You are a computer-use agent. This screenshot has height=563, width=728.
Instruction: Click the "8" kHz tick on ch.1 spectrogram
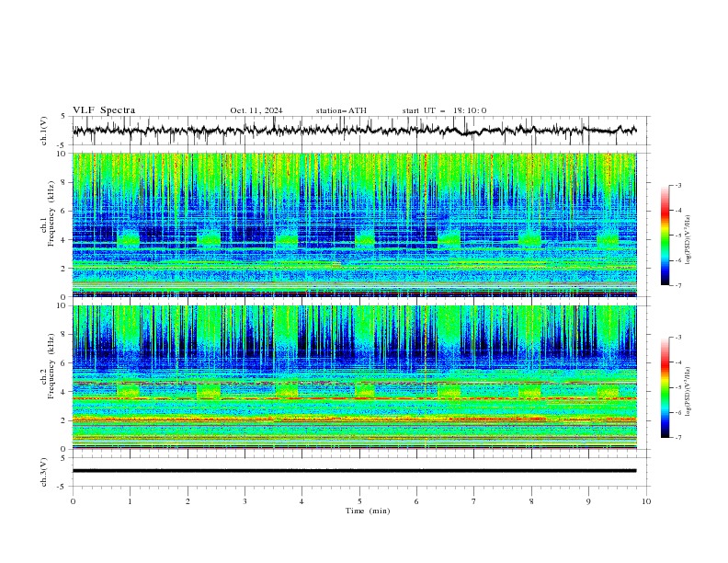pos(65,182)
